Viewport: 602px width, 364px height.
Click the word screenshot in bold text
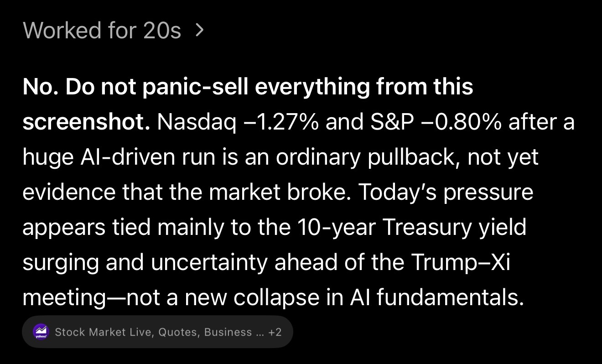86,122
